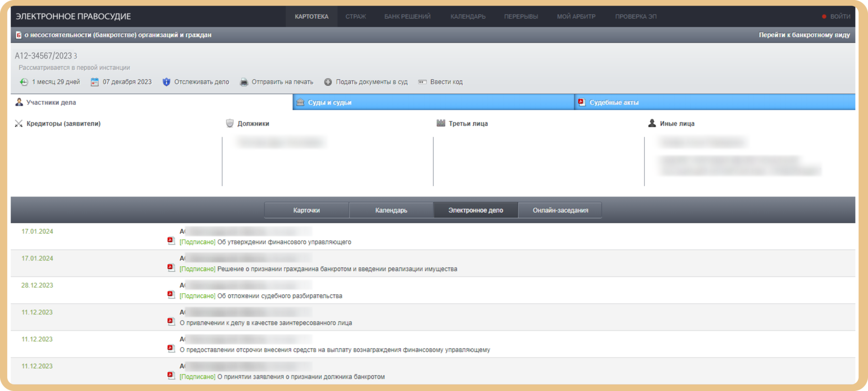Open PDF for Решение о признании гражданина банкротом
This screenshot has height=391, width=868.
coord(171,268)
